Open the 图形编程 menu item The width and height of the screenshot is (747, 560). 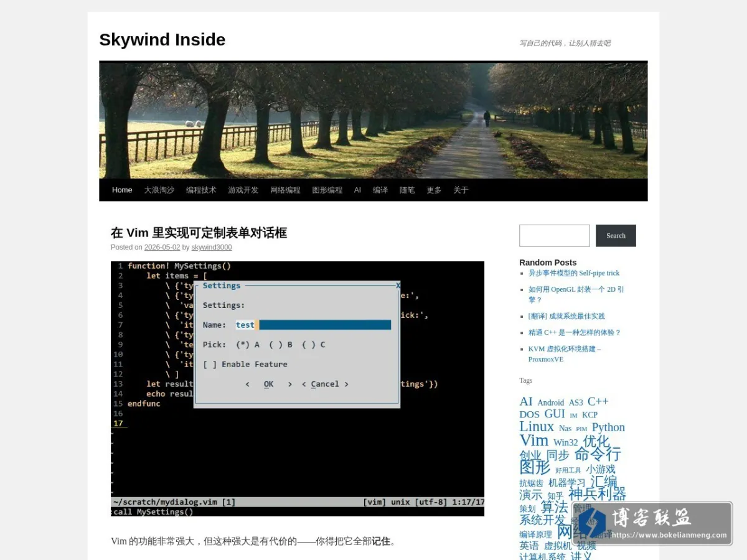coord(327,190)
